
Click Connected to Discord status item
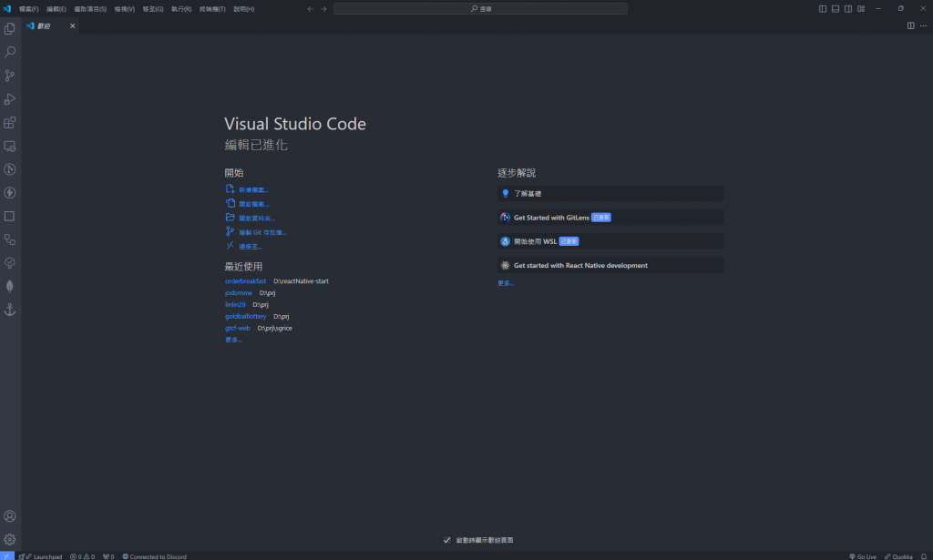click(155, 556)
